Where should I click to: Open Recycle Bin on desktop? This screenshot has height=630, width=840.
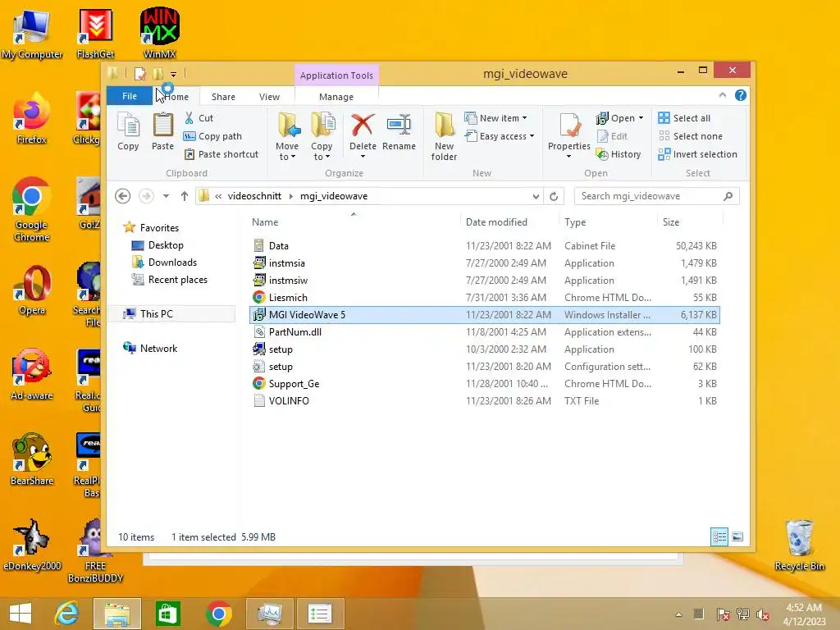pos(799,546)
